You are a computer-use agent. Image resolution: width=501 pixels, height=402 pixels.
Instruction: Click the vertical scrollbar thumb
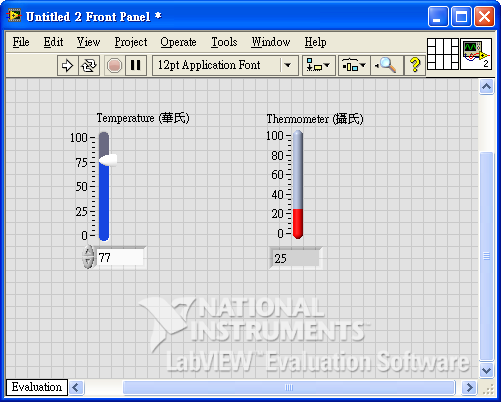(x=486, y=256)
